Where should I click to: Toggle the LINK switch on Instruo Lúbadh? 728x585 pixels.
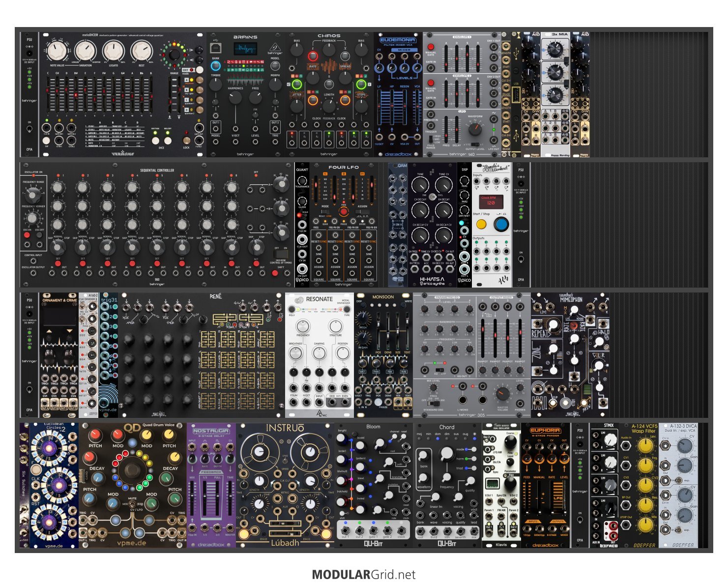tap(285, 462)
